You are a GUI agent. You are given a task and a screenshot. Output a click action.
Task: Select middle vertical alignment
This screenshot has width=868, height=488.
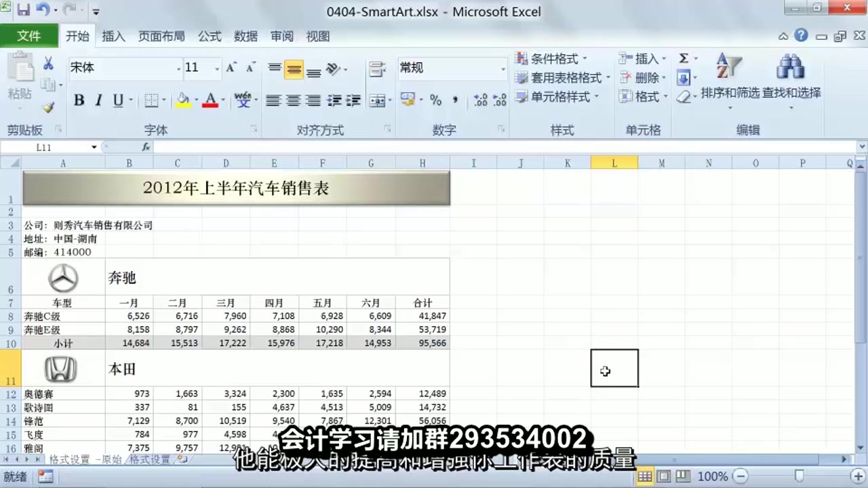coord(294,69)
